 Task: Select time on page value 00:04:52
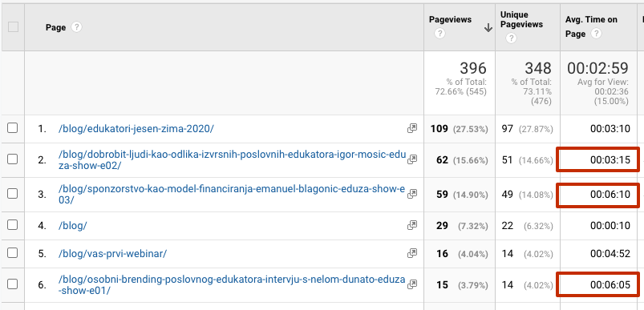coord(610,254)
